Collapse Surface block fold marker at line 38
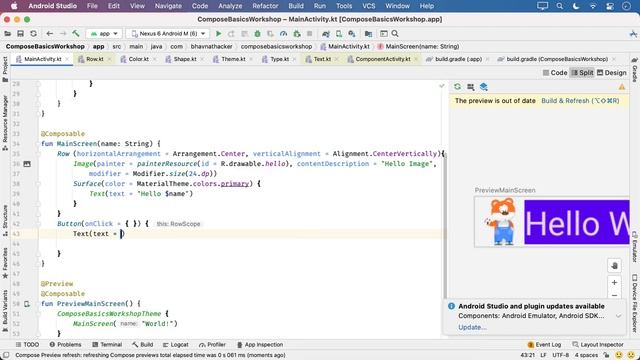This screenshot has width=640, height=360. click(x=38, y=184)
